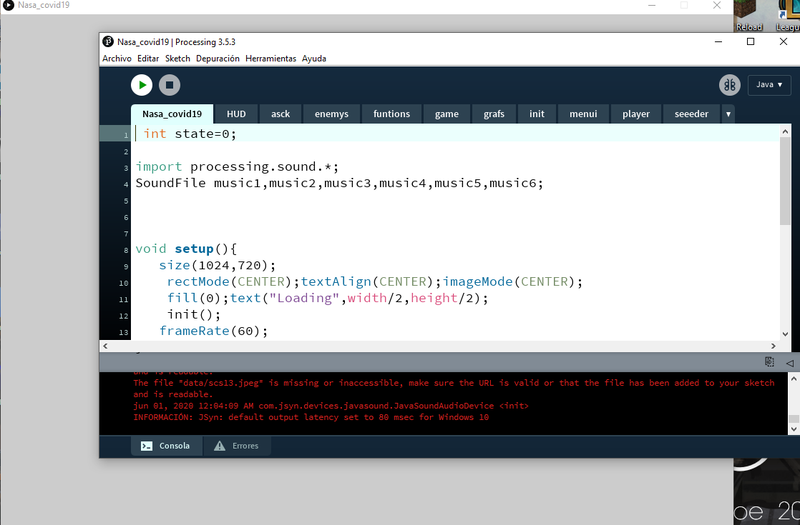
Task: Open the enemys tab
Action: (x=332, y=114)
